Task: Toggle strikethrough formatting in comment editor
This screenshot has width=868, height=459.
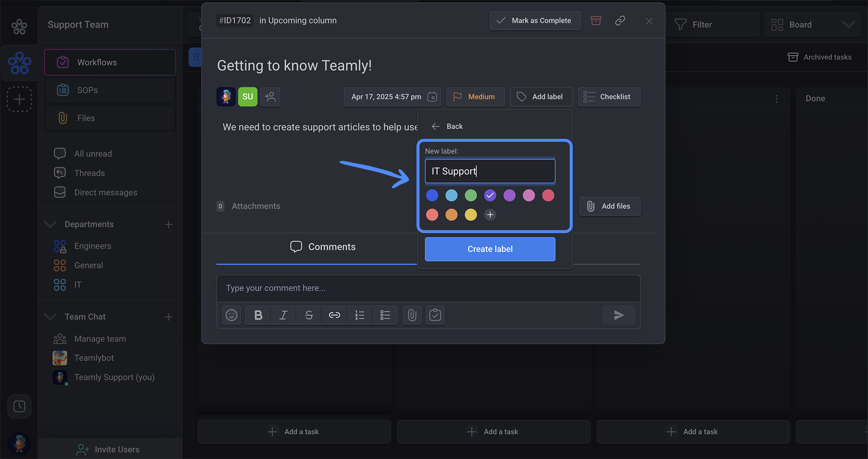Action: [309, 315]
